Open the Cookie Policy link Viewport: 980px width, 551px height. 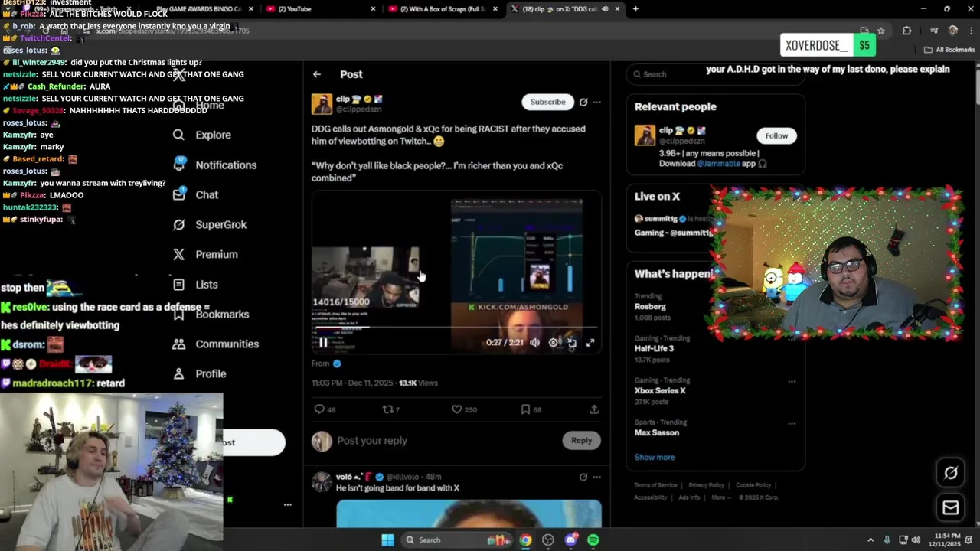tap(753, 485)
